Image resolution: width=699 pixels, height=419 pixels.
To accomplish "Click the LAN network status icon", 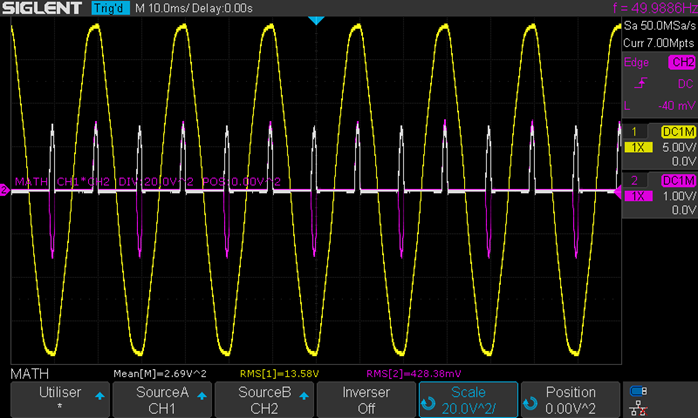I will [x=638, y=408].
